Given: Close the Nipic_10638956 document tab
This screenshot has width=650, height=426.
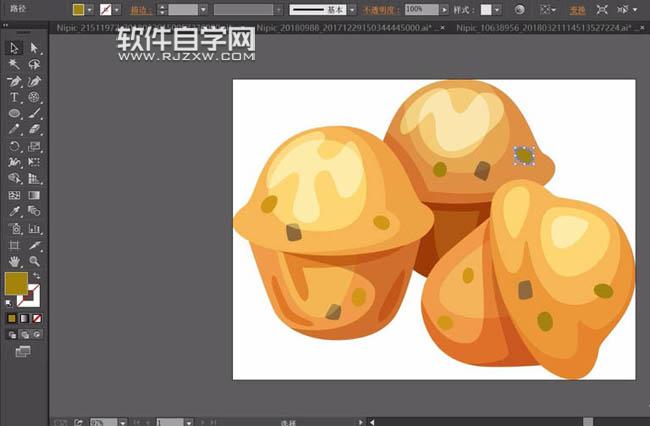Looking at the screenshot, I should coord(643,28).
